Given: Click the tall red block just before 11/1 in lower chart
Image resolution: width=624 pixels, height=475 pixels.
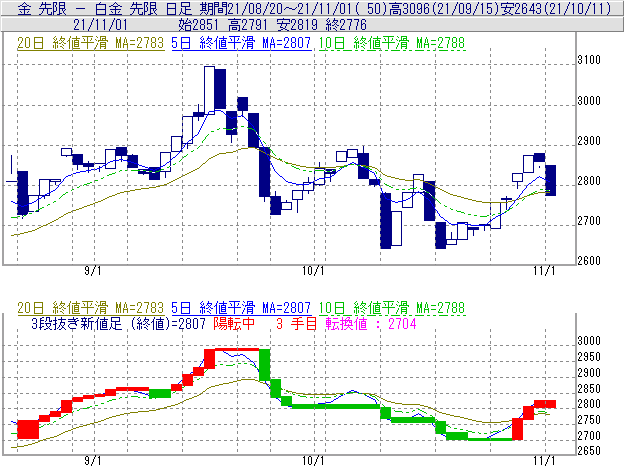Looking at the screenshot, I should click(517, 429).
